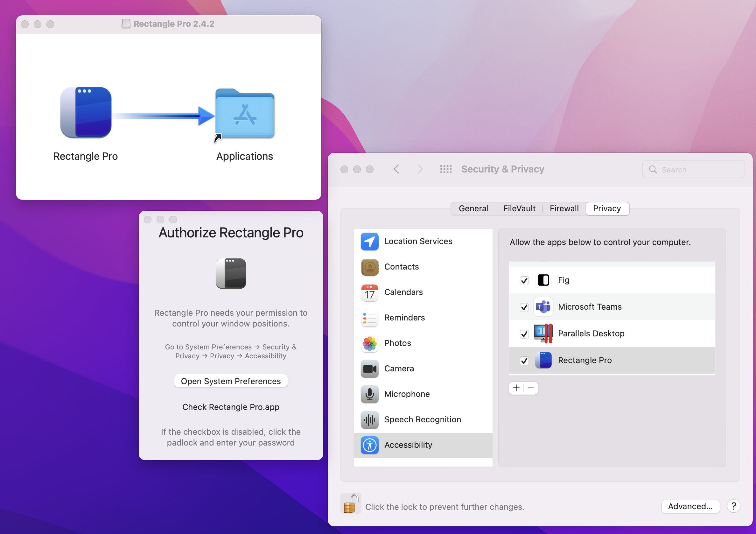Click the Microphone icon in privacy list
Viewport: 756px width, 534px height.
click(x=369, y=394)
